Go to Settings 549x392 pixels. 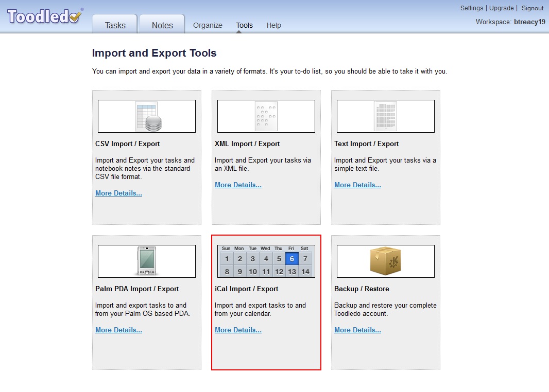(472, 8)
